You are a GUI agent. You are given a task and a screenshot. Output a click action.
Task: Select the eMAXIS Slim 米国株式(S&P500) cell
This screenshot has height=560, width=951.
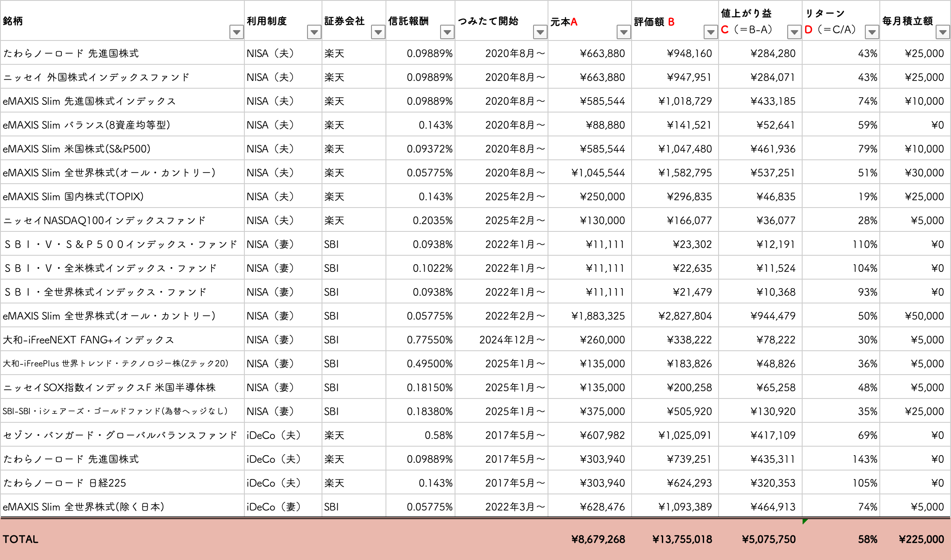point(77,149)
